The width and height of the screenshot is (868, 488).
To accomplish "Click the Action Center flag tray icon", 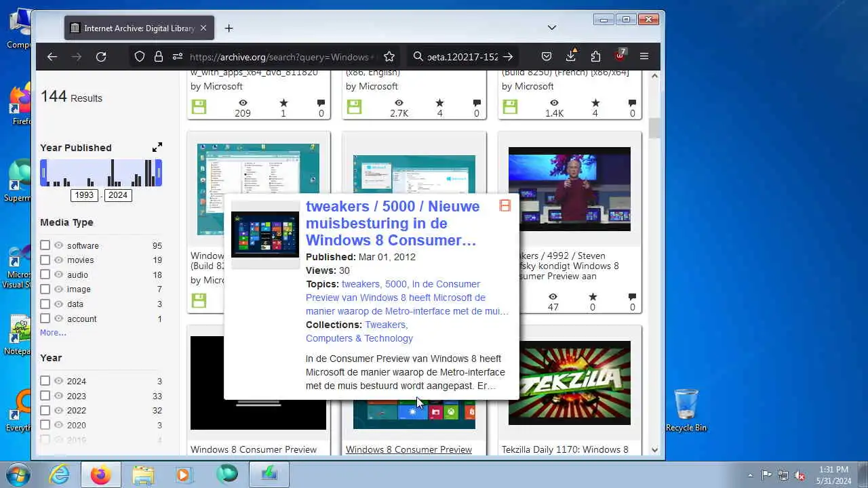I will (x=766, y=475).
